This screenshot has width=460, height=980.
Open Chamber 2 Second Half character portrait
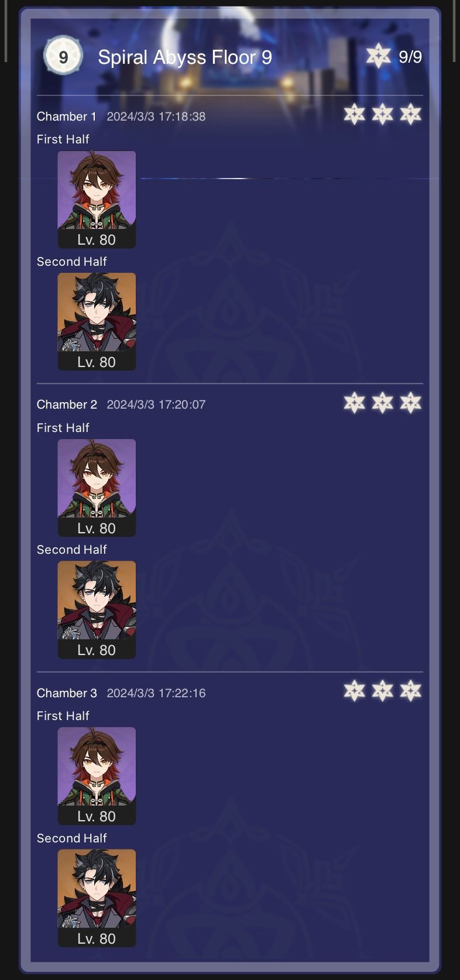[x=97, y=610]
